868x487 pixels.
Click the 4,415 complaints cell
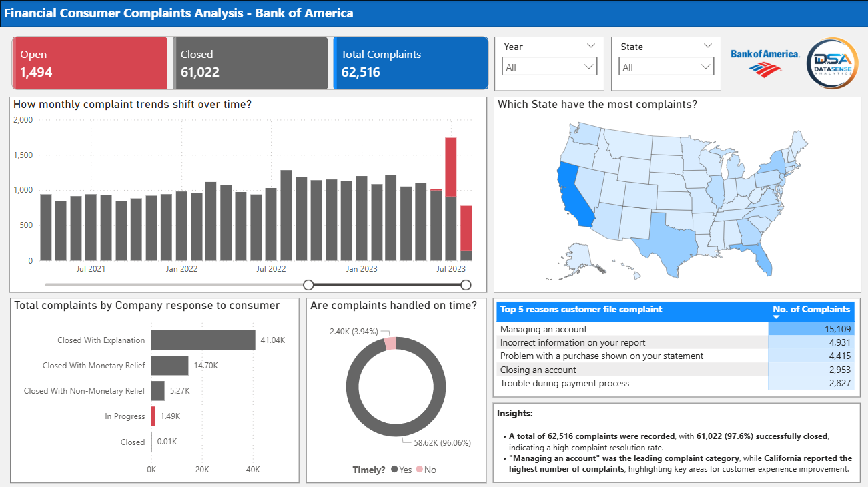(812, 356)
